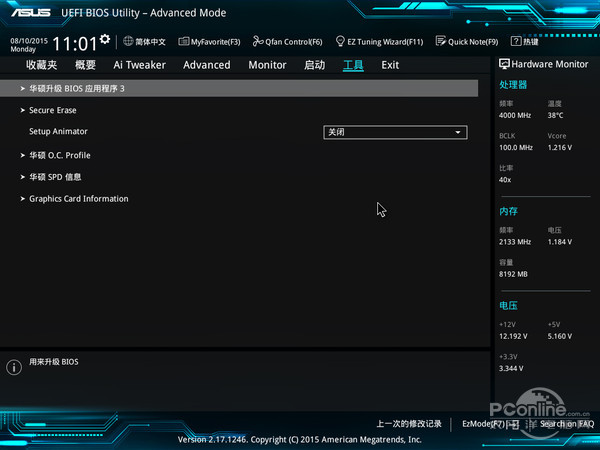Switch to the Ai Tweaker tab

point(139,65)
